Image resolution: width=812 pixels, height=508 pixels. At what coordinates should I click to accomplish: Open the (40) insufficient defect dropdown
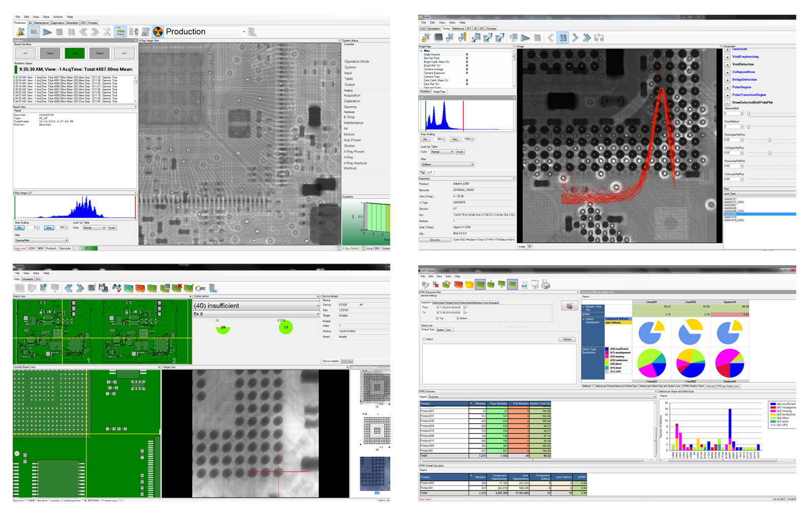256,306
